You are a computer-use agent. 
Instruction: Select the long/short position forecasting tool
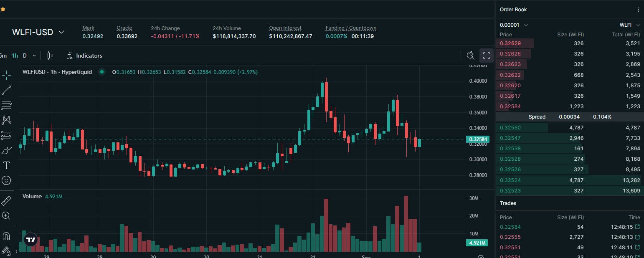point(6,135)
